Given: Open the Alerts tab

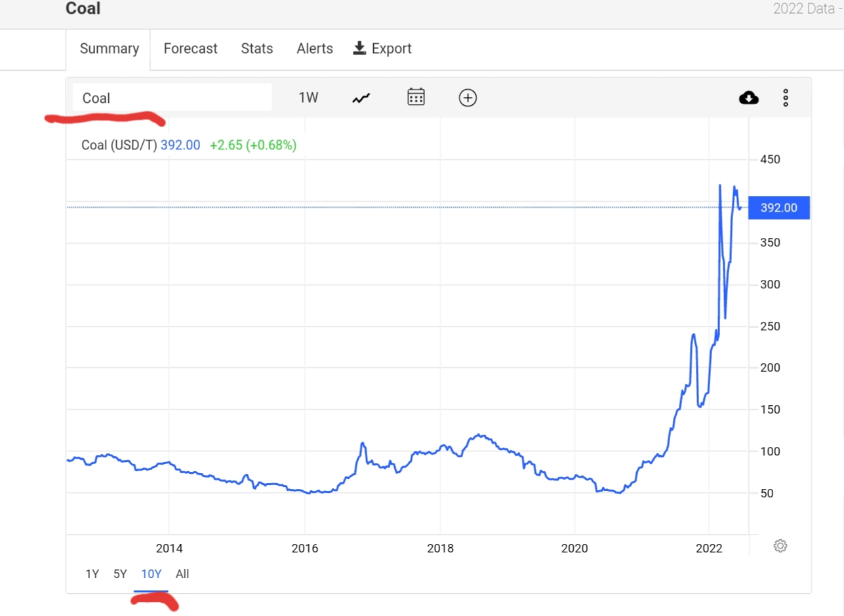Looking at the screenshot, I should pos(314,49).
